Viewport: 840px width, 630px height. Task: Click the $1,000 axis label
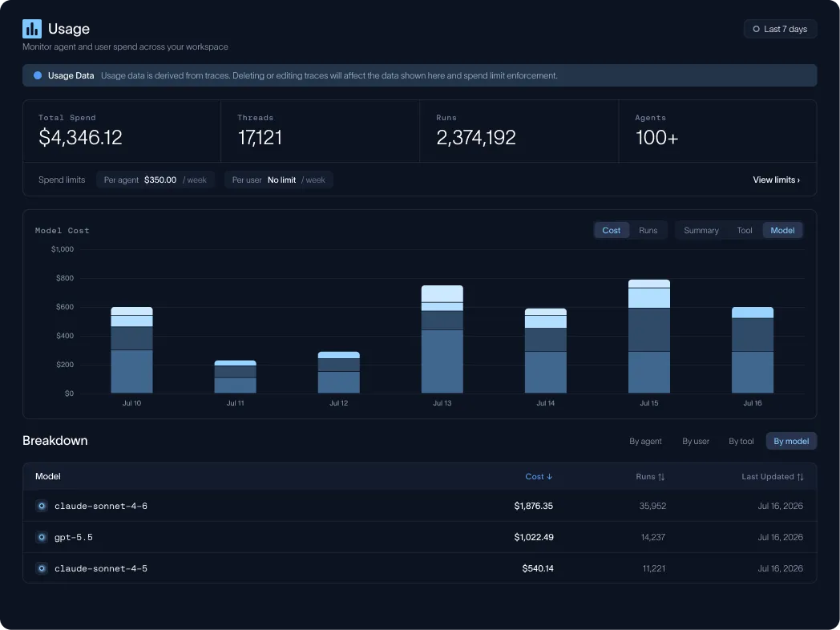tap(63, 249)
